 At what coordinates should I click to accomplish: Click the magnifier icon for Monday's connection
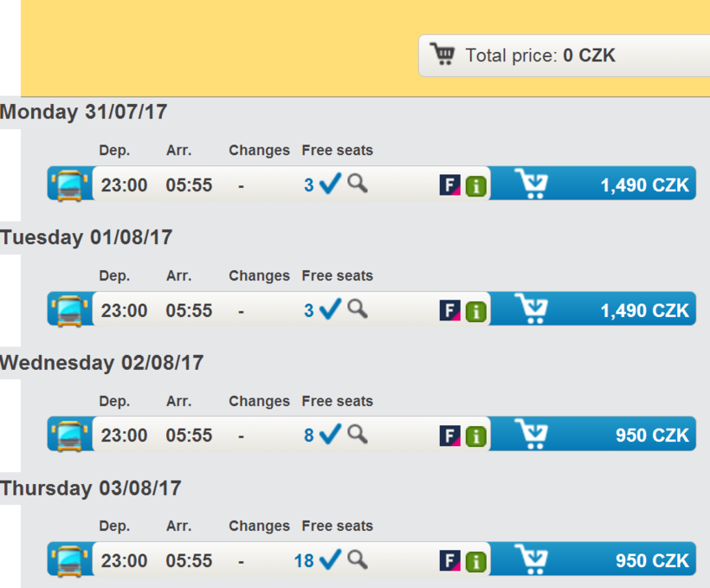[x=358, y=183]
